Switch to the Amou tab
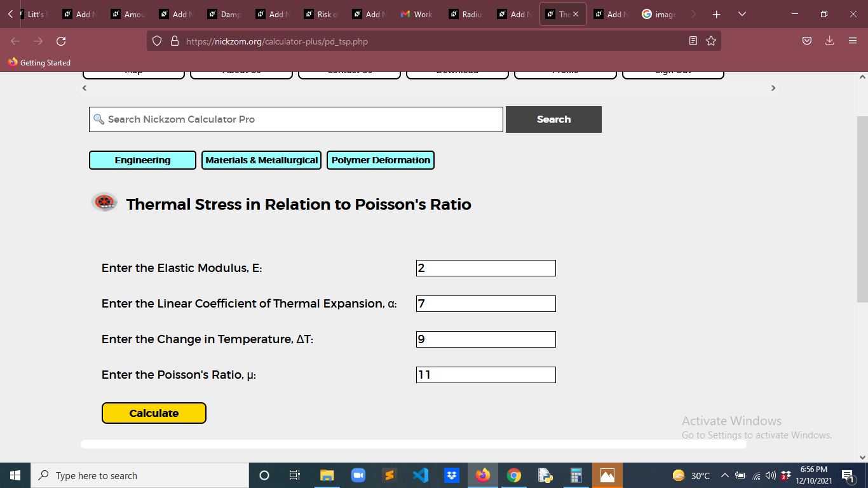Viewport: 868px width, 488px height. pyautogui.click(x=128, y=14)
